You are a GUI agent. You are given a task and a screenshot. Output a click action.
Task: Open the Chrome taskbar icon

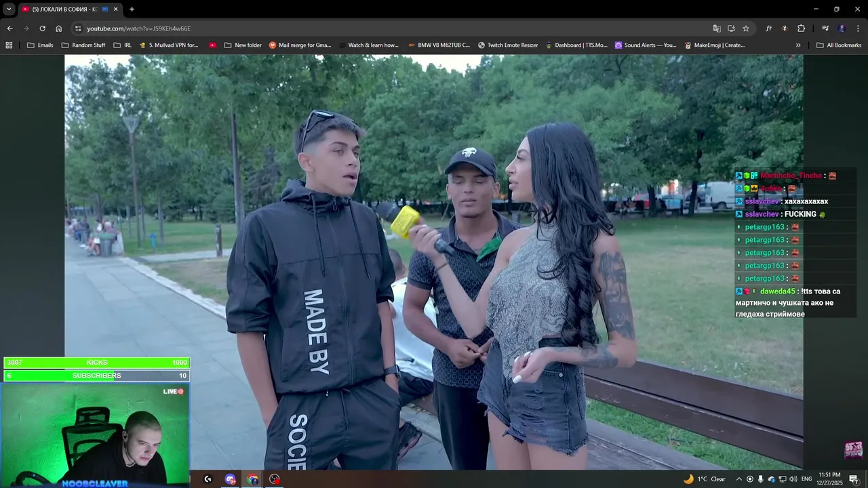(253, 479)
